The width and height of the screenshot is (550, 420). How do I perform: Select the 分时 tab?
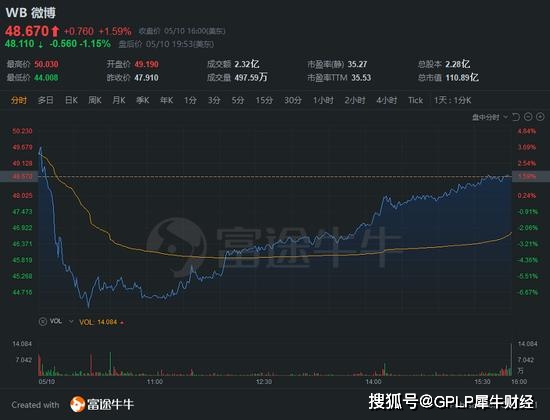pos(19,100)
